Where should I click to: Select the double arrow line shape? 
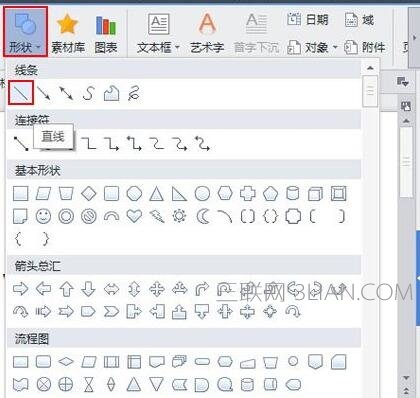tap(66, 93)
